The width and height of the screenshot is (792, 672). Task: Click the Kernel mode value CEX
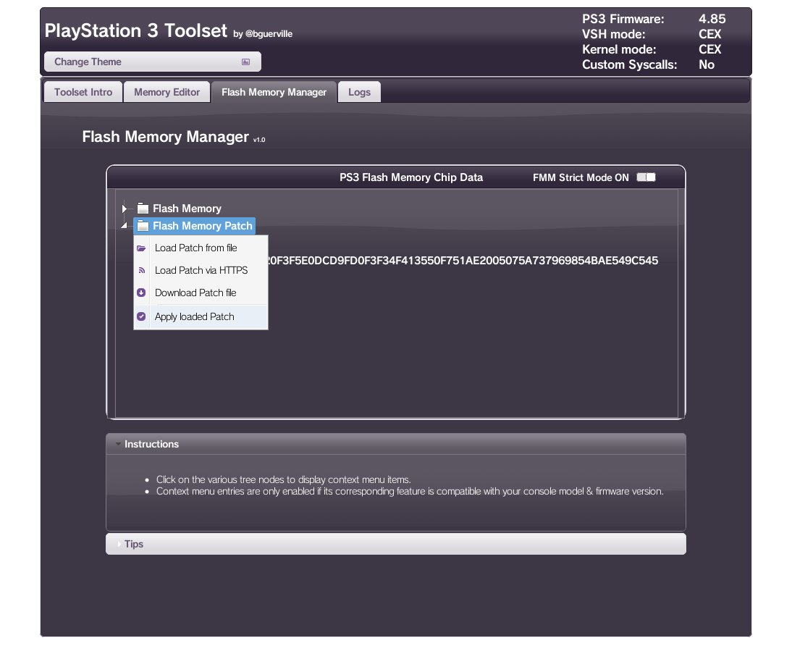pyautogui.click(x=710, y=49)
